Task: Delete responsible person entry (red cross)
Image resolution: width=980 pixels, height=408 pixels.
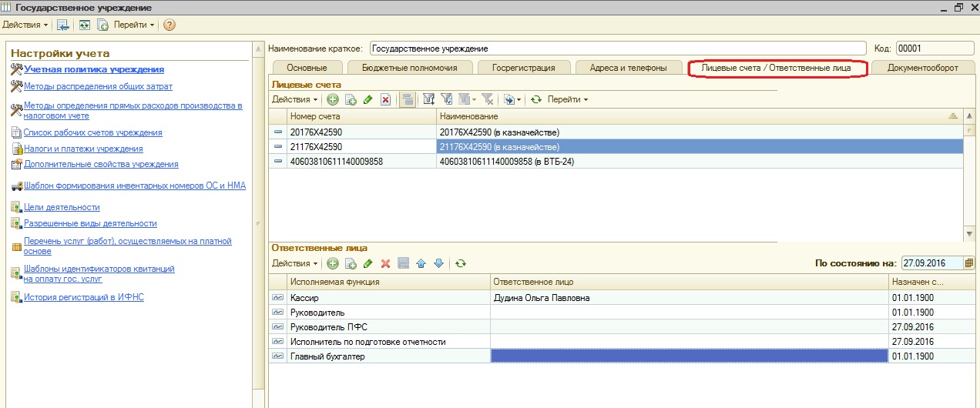Action: 386,263
